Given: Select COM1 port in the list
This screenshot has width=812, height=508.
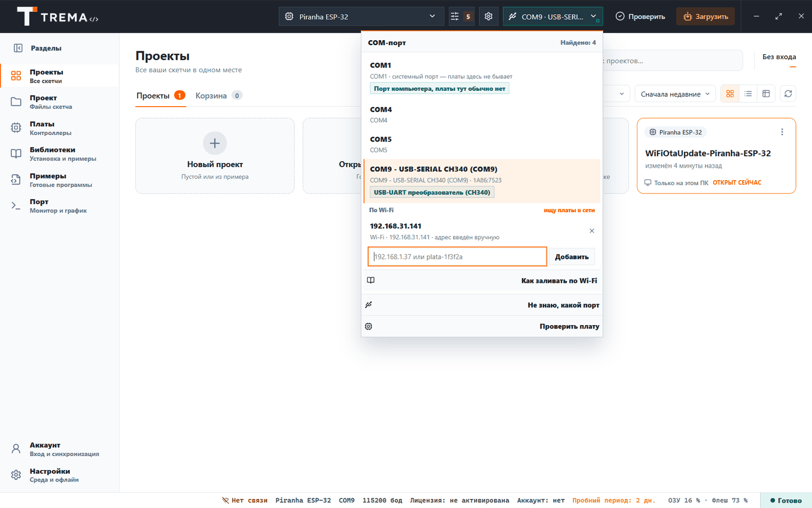Looking at the screenshot, I should [x=482, y=76].
